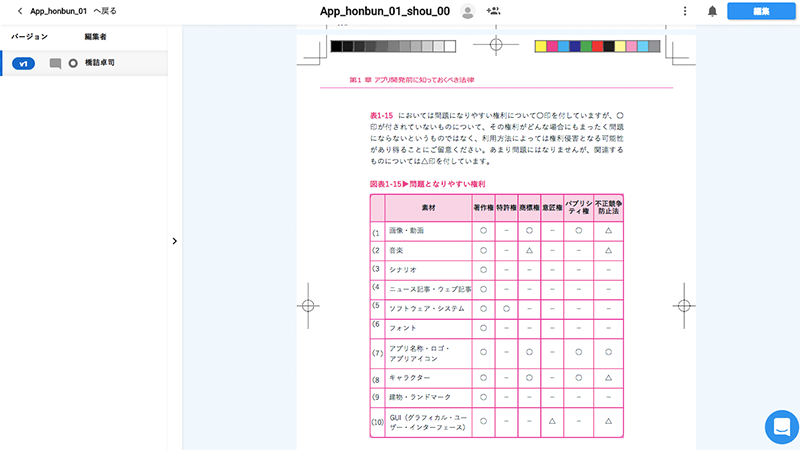Viewport: 800px width, 450px height.
Task: Click table row ソフトウェア・システム
Action: 496,309
